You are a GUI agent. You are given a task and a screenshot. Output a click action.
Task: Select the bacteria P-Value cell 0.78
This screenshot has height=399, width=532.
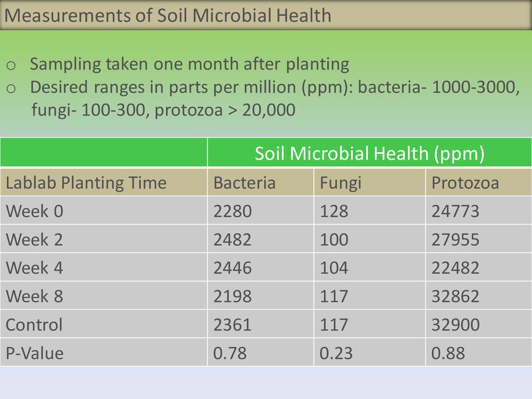(x=230, y=353)
